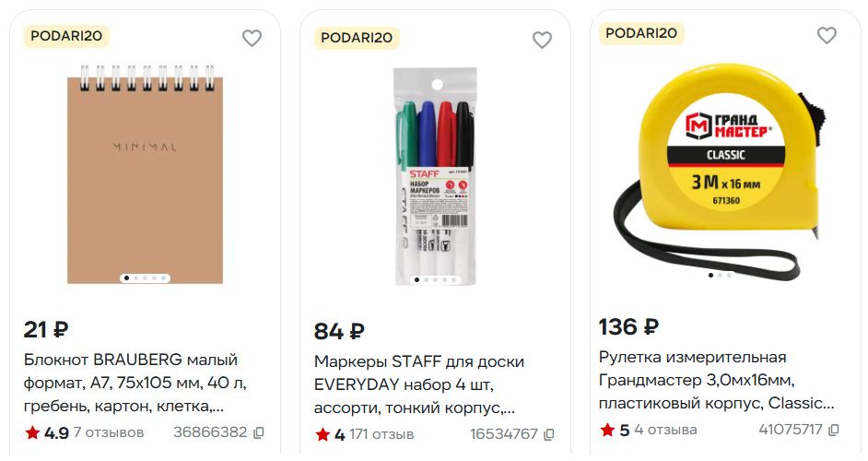Copy article number 36866382
Screen dimensions: 868x461
click(259, 432)
